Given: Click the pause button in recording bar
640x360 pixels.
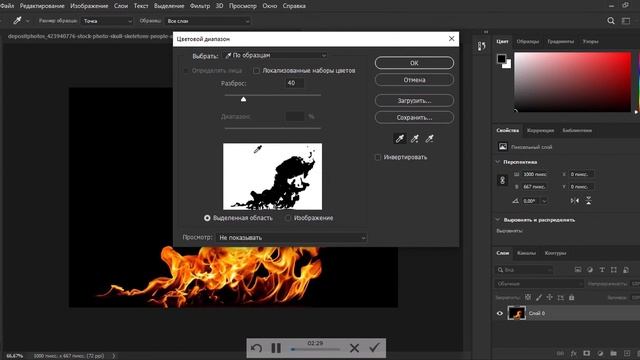Looking at the screenshot, I should click(276, 348).
